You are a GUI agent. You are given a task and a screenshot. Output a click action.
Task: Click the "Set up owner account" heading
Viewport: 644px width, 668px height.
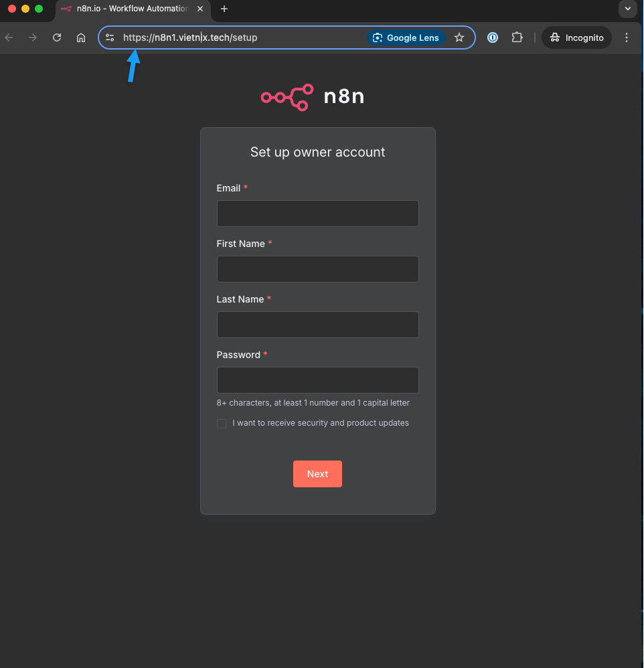pyautogui.click(x=317, y=152)
